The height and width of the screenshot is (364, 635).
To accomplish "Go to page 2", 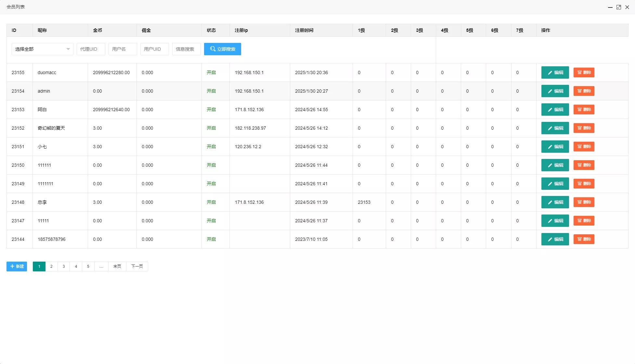I will (51, 266).
